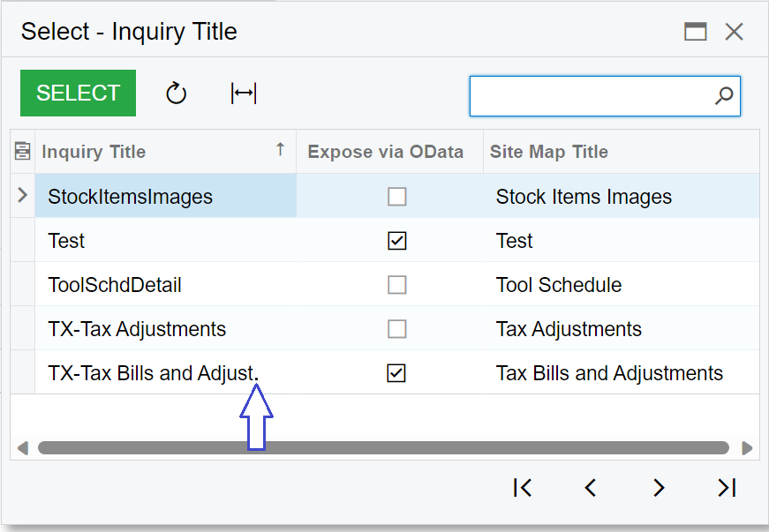Uncheck Expose via OData for TX-Tax Bills and Adjust.
The height and width of the screenshot is (532, 769).
396,373
